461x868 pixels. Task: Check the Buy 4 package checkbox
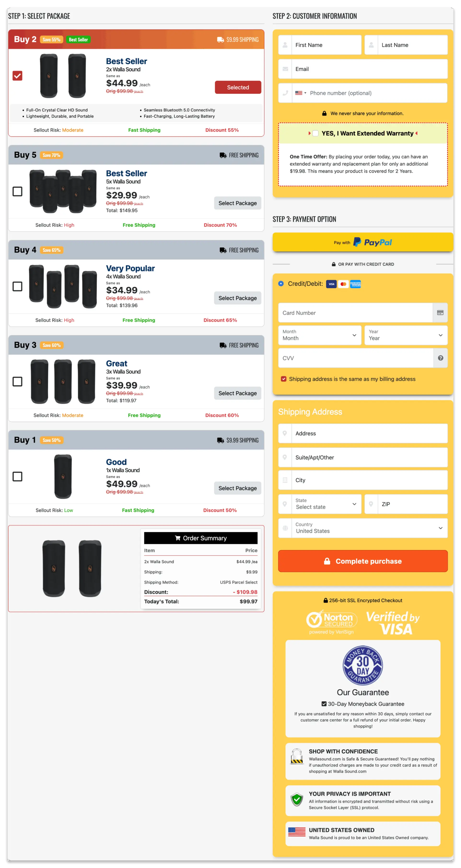coord(17,286)
